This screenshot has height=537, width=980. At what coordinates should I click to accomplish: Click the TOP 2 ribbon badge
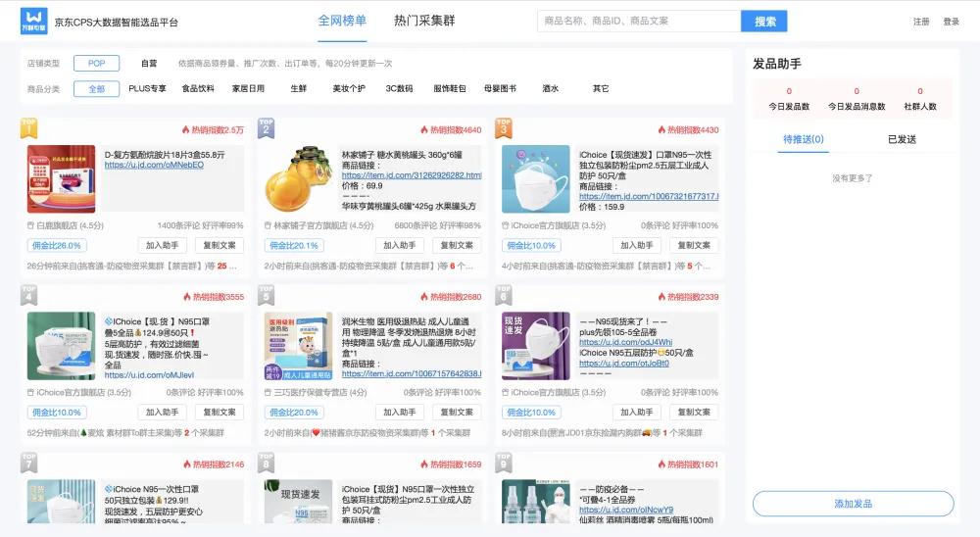pyautogui.click(x=267, y=128)
